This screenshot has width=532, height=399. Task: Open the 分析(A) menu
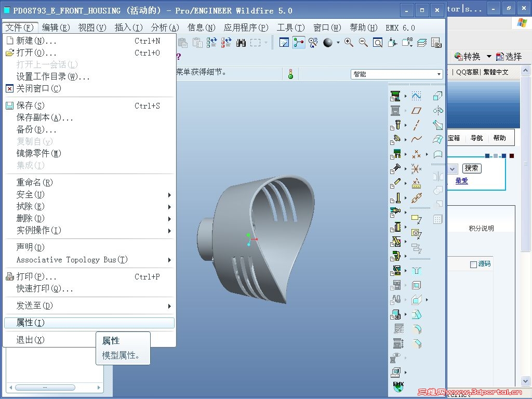pyautogui.click(x=165, y=28)
